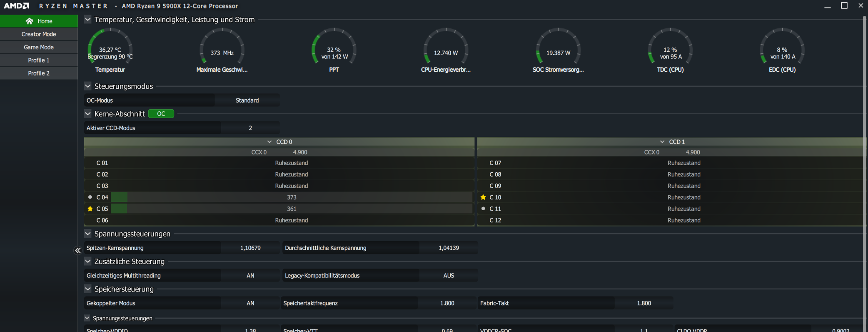Click the gold star next to C 10
This screenshot has width=868, height=332.
[483, 197]
